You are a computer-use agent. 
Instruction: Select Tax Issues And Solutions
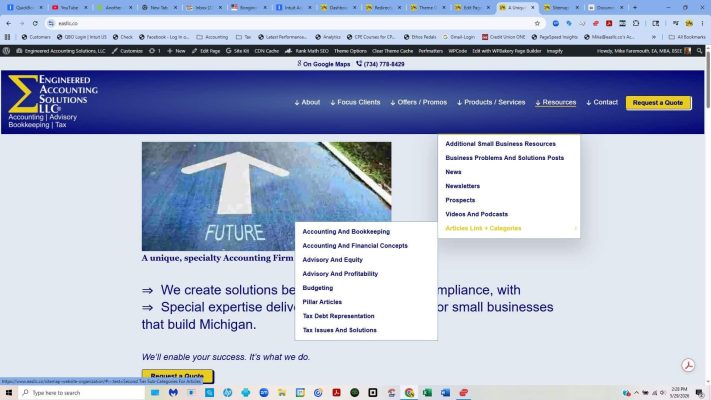click(x=339, y=330)
